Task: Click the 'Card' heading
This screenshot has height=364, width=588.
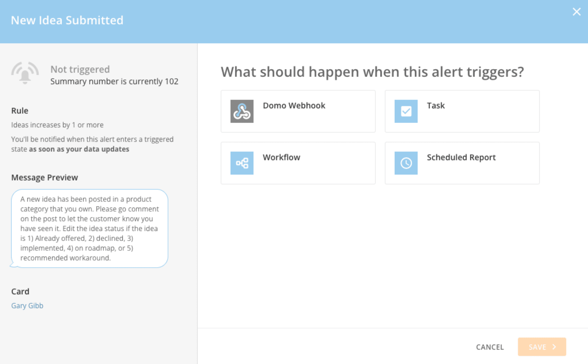Action: tap(20, 291)
